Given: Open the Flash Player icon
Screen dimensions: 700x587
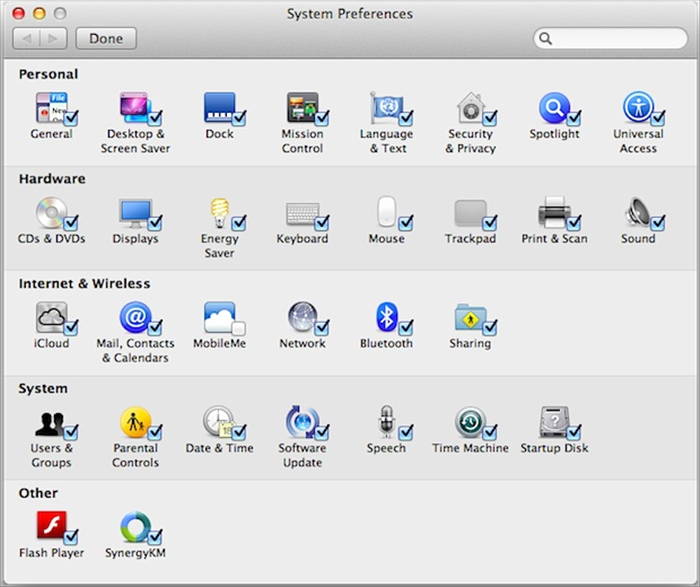Looking at the screenshot, I should point(51,525).
